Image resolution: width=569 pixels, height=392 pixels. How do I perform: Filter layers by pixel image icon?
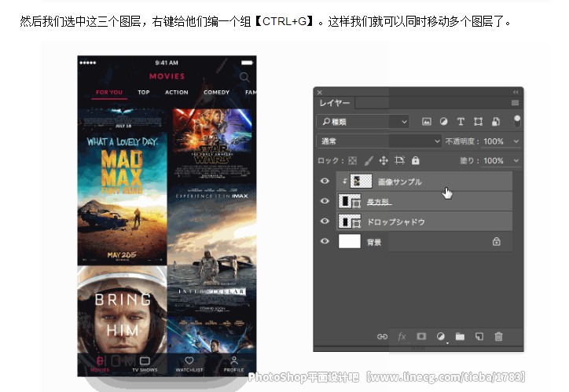tap(427, 122)
